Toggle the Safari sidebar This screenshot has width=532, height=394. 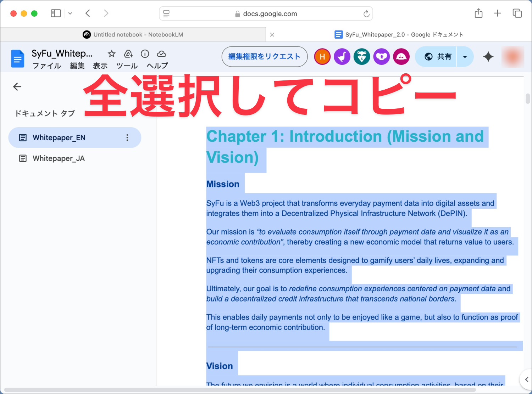pyautogui.click(x=56, y=13)
